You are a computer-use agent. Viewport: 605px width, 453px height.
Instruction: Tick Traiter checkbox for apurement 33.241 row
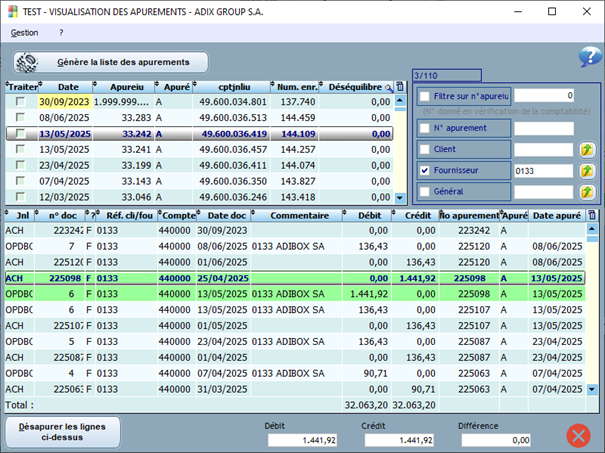tap(20, 149)
